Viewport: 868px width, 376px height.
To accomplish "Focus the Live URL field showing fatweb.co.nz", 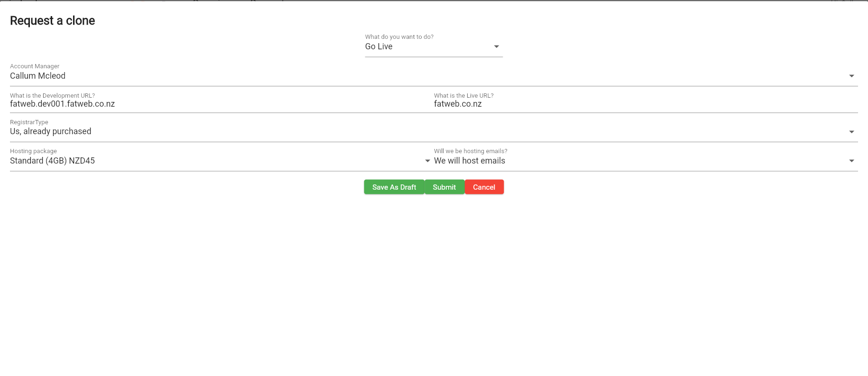I will click(458, 104).
